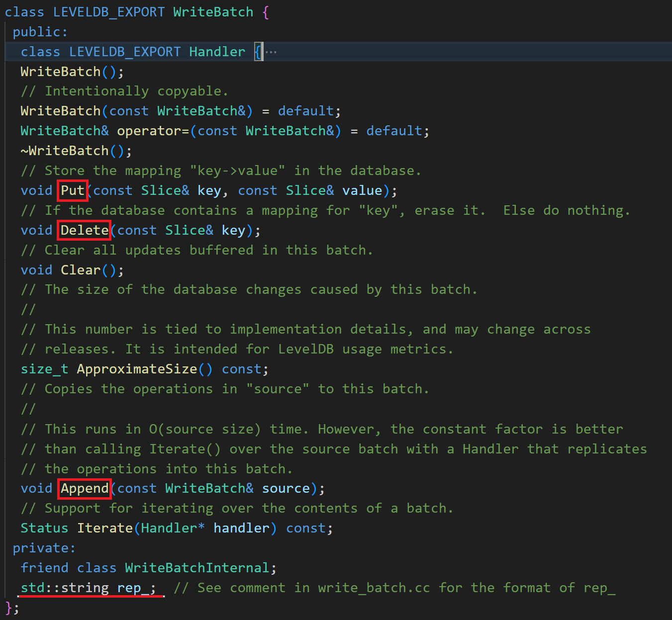The image size is (672, 620).
Task: Click 'This runs in O(source size)' comment
Action: point(321,429)
